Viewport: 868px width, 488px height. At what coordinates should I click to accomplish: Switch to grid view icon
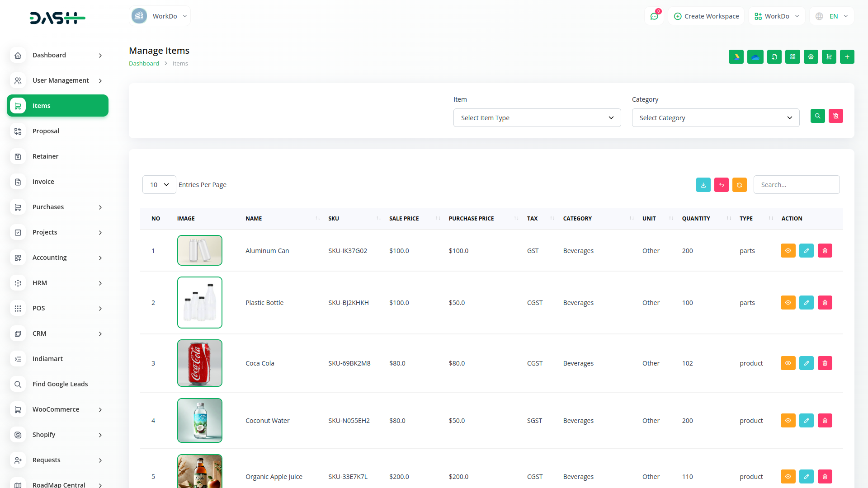[x=793, y=57]
